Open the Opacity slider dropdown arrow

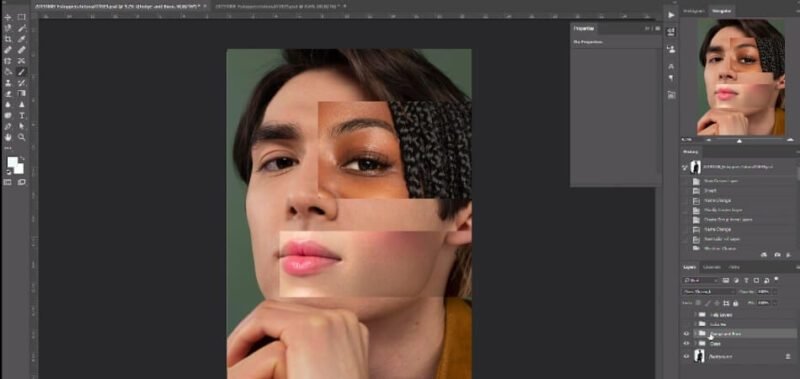[x=775, y=292]
